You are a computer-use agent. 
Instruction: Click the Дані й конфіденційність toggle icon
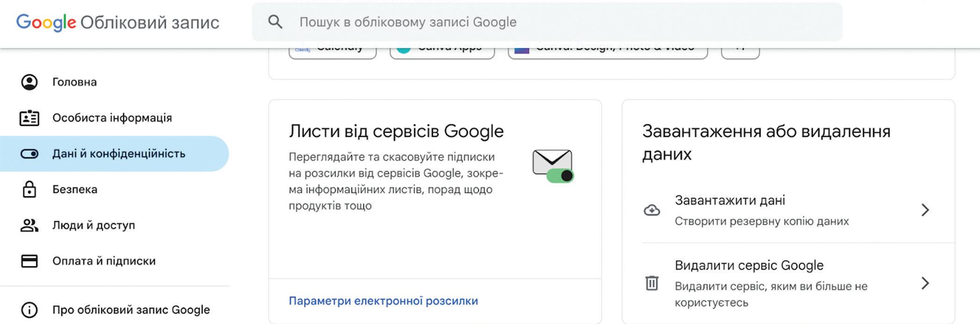click(29, 154)
